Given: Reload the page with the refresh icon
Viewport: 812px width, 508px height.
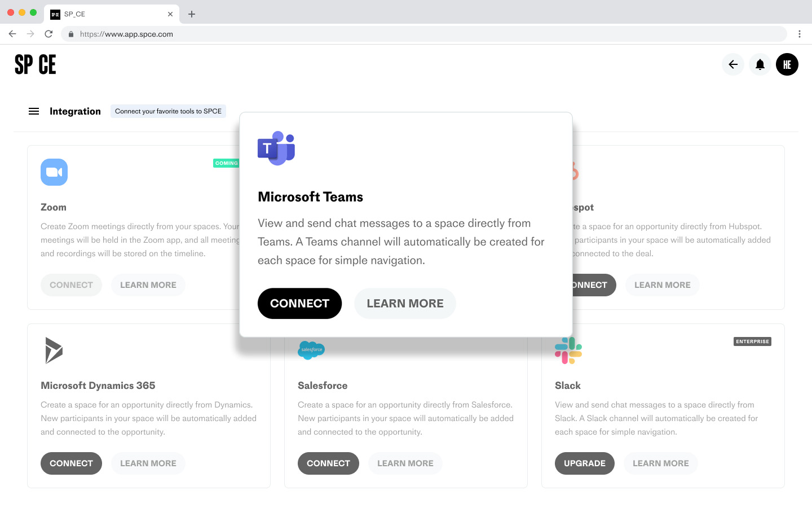Looking at the screenshot, I should [48, 34].
